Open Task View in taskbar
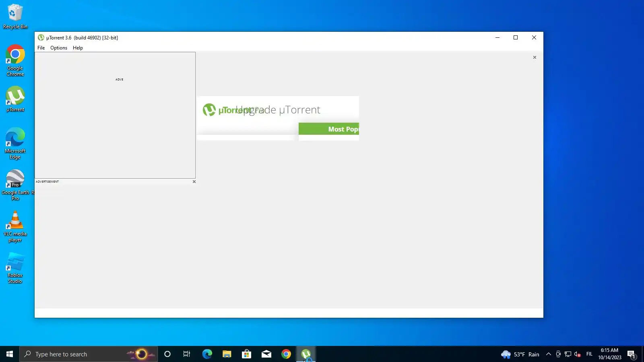This screenshot has height=362, width=644. [187, 354]
